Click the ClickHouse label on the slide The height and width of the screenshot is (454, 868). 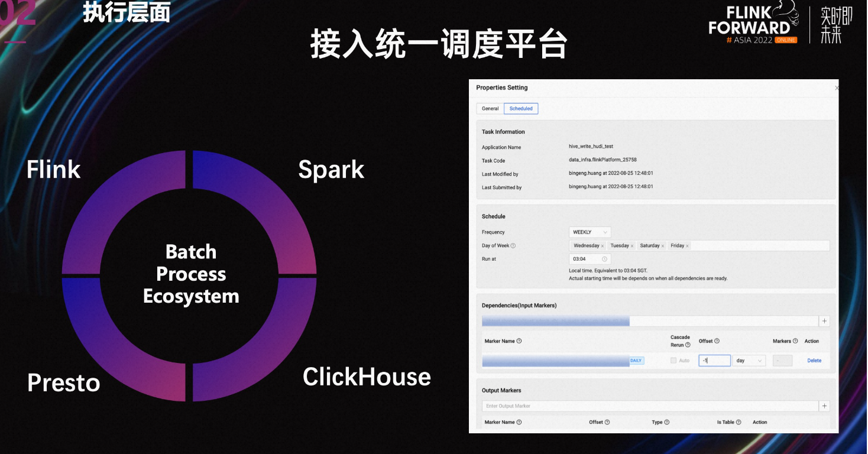point(367,377)
